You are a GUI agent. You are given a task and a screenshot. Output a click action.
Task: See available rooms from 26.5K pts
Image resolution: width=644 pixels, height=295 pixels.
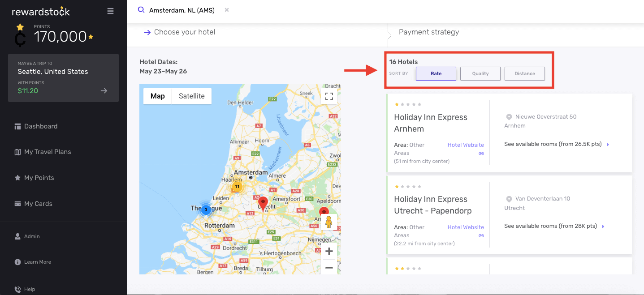click(557, 144)
